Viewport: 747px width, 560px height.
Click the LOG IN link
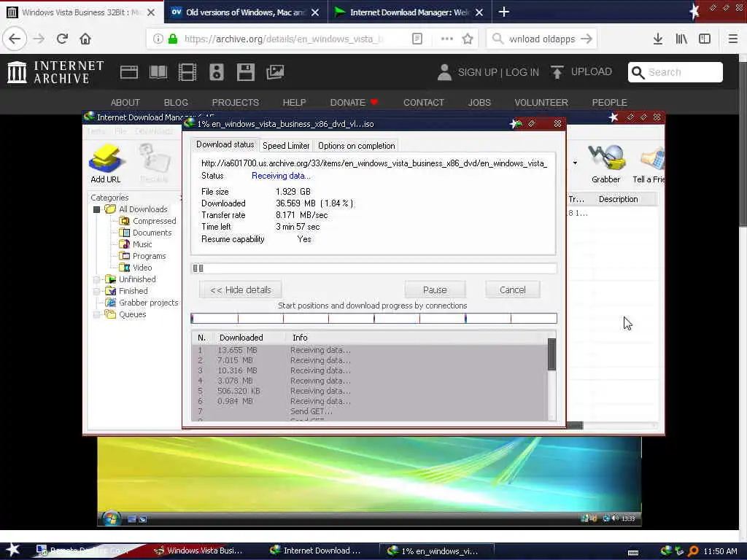coord(522,72)
